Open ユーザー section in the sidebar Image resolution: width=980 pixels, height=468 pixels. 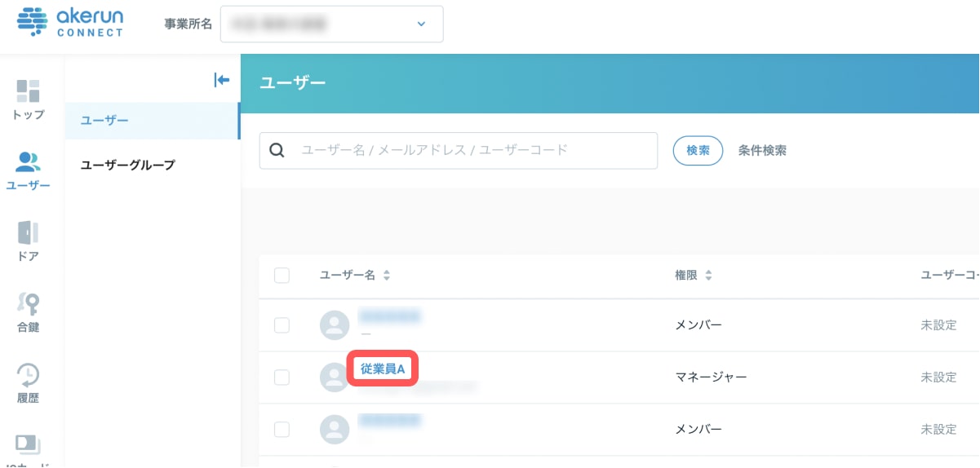pyautogui.click(x=29, y=171)
